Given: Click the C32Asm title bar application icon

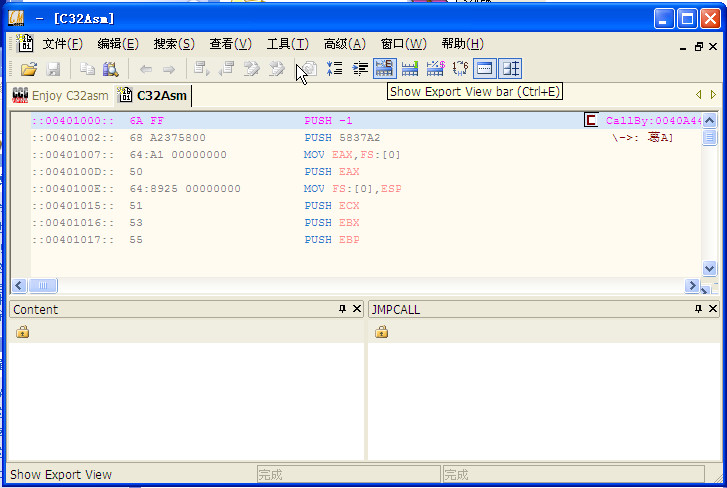Looking at the screenshot, I should tap(16, 19).
